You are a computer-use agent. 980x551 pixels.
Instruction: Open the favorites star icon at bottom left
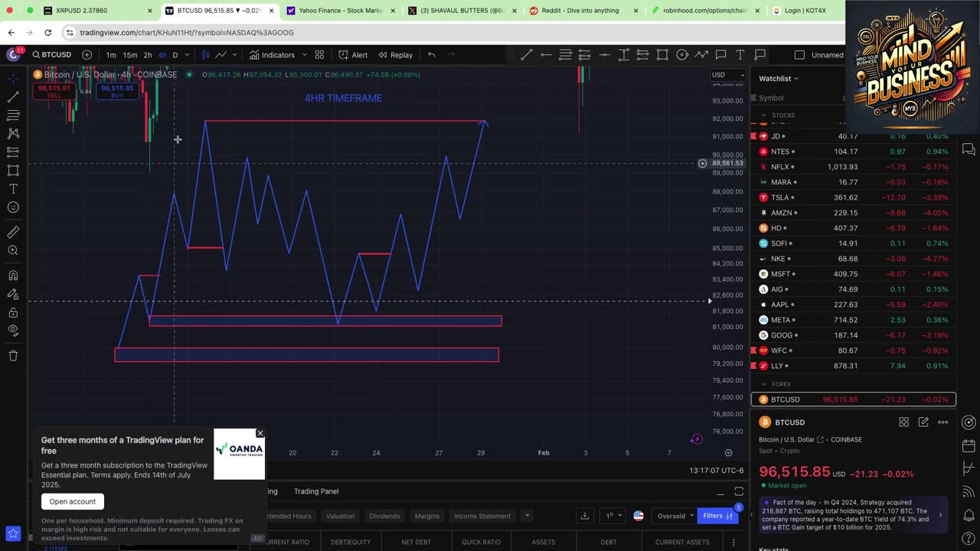pos(13,533)
